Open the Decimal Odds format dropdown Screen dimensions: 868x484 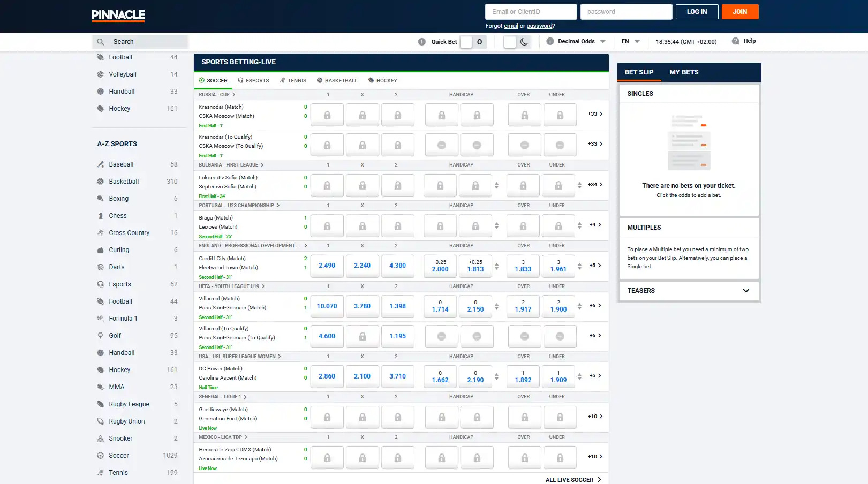coord(576,41)
